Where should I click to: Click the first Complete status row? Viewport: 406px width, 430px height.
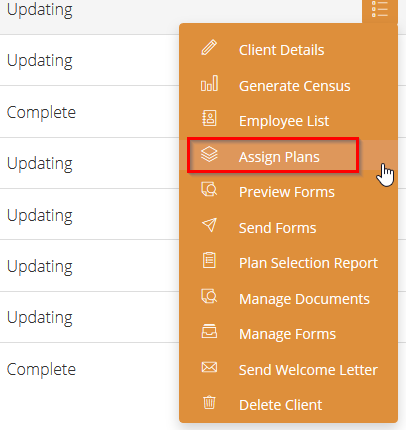(89, 112)
